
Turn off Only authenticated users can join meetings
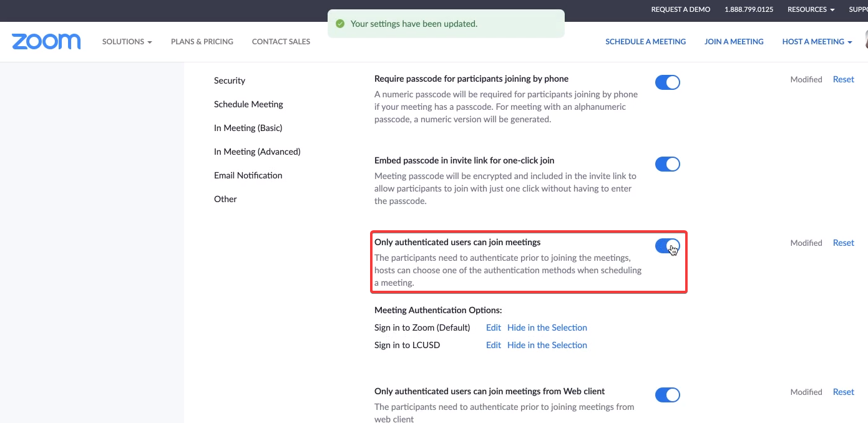(x=667, y=246)
